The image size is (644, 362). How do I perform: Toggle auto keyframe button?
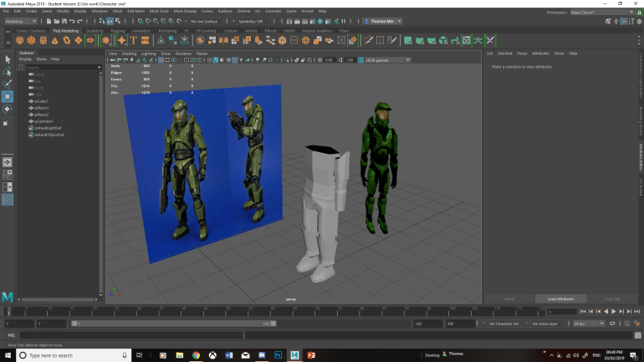[x=627, y=324]
